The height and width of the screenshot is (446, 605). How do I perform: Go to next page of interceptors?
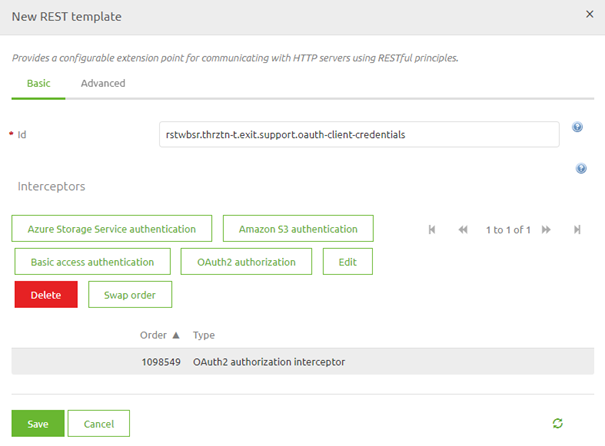(546, 230)
